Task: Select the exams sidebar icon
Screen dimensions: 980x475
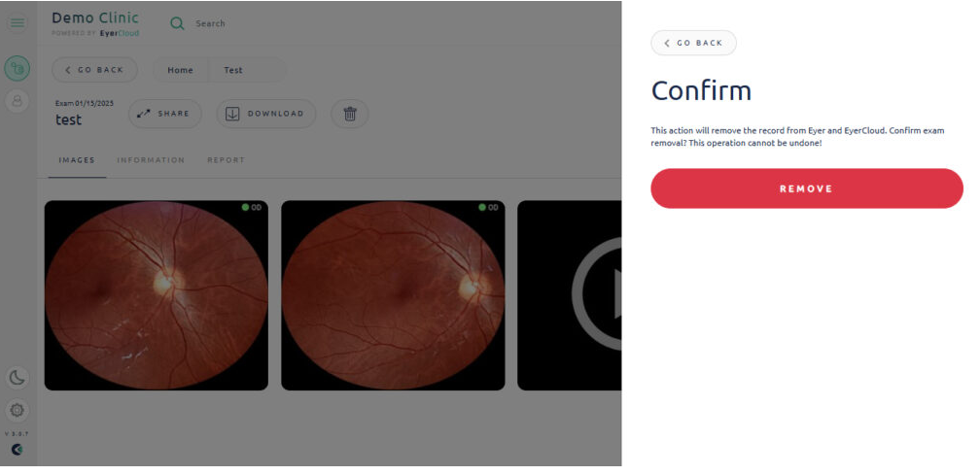Action: coord(17,69)
